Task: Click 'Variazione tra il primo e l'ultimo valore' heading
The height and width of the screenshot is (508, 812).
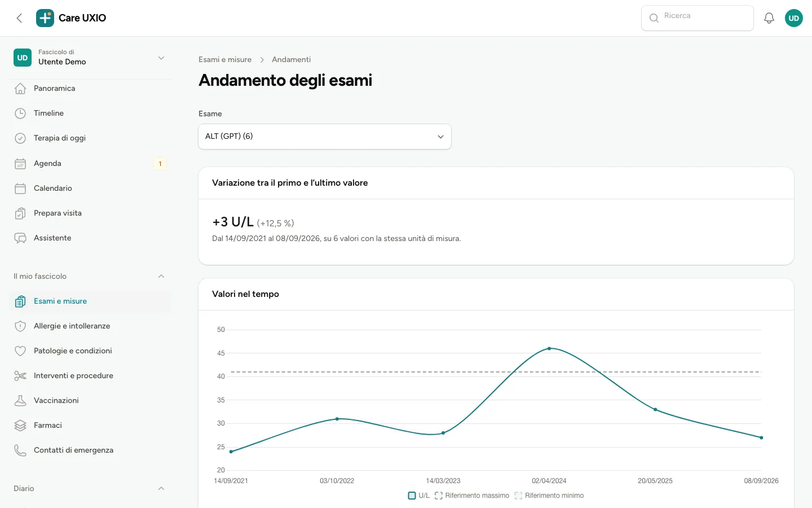Action: coord(290,183)
